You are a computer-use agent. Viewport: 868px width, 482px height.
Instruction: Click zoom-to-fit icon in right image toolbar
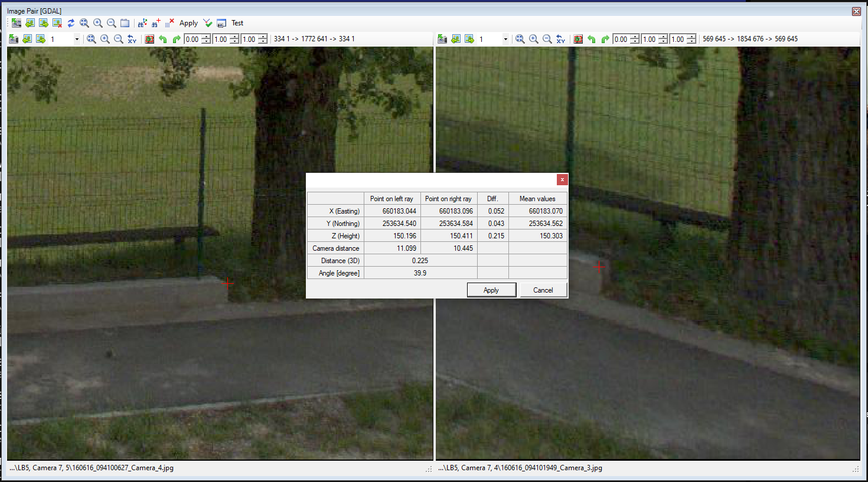pyautogui.click(x=520, y=39)
